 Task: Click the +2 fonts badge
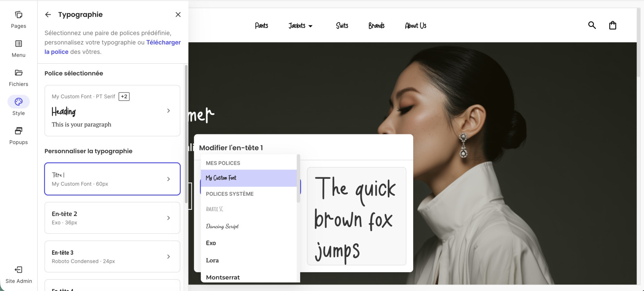(x=124, y=96)
